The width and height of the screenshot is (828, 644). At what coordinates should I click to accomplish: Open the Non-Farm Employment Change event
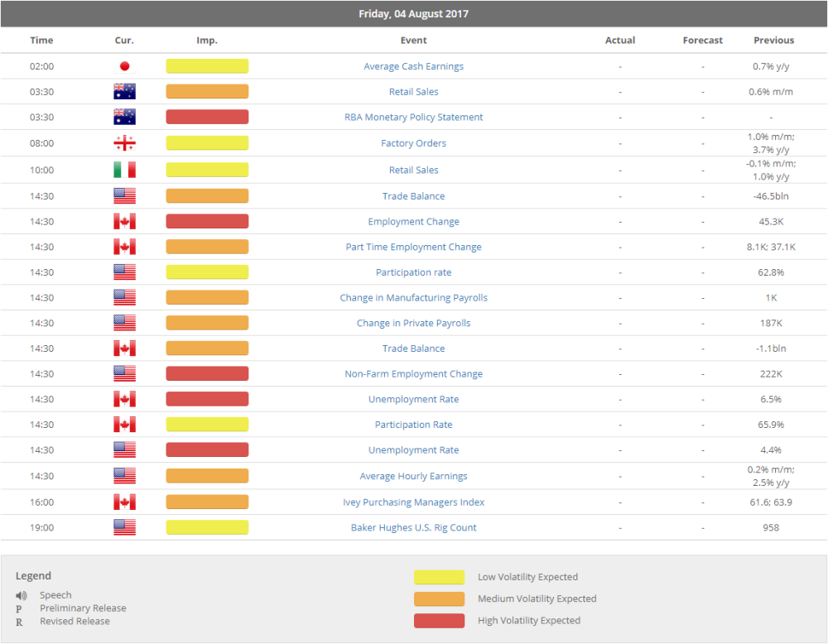pos(413,373)
